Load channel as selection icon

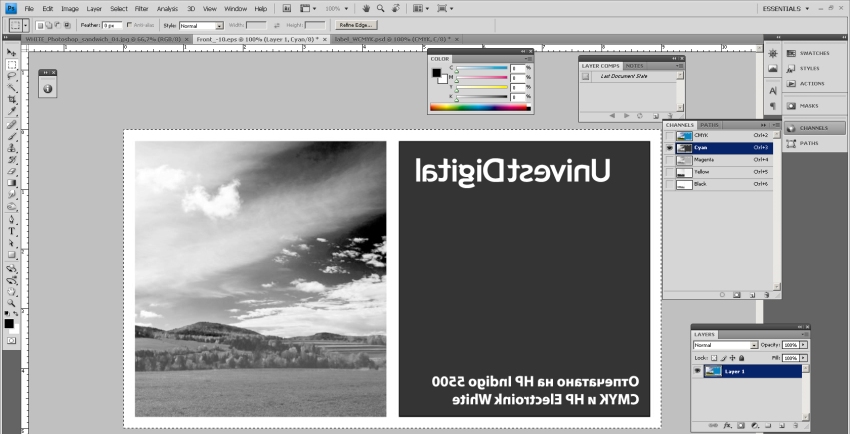coord(722,295)
